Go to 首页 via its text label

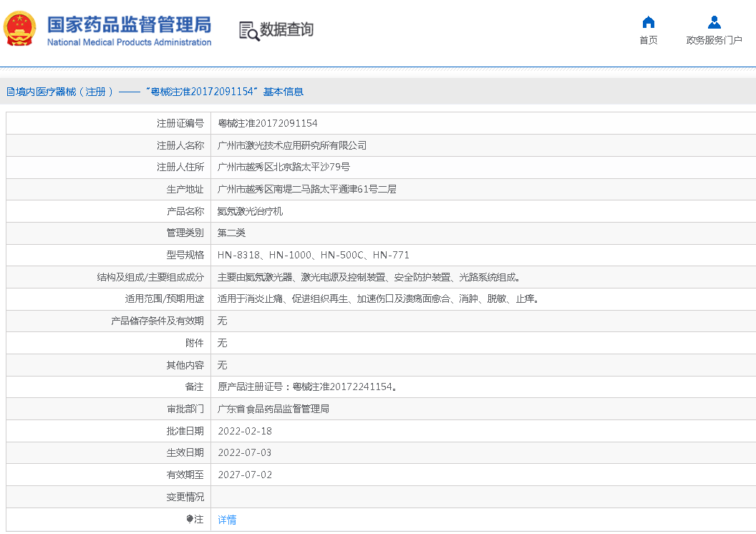[x=648, y=40]
